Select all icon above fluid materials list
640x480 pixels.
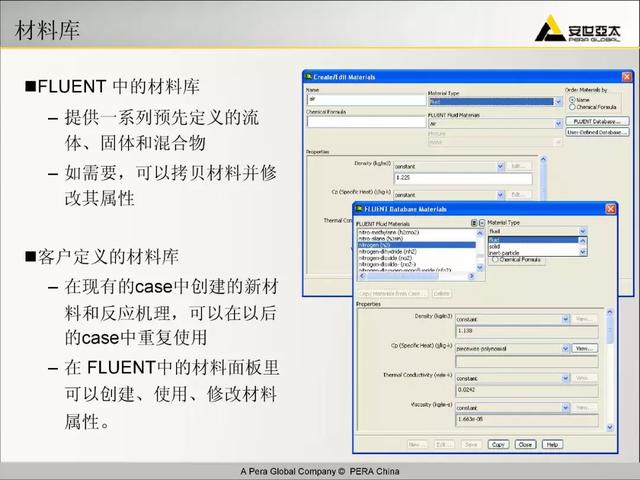point(474,223)
